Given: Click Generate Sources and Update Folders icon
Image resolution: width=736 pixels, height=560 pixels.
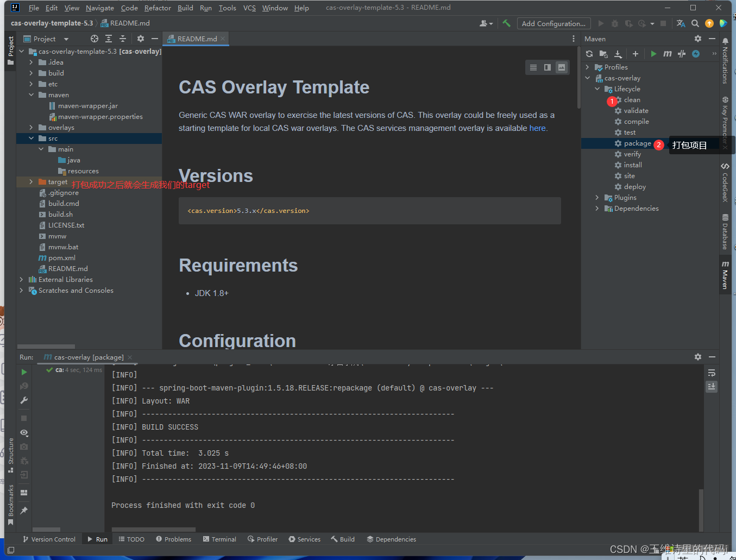Looking at the screenshot, I should coord(603,54).
